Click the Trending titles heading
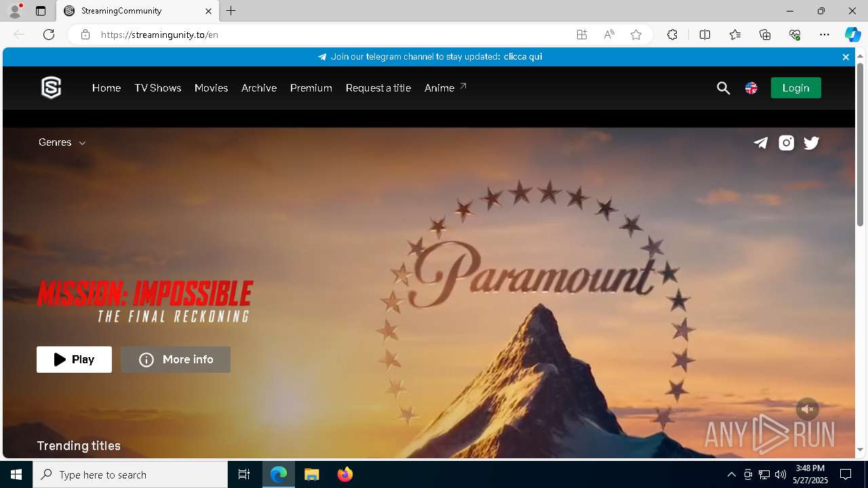The width and height of the screenshot is (868, 488). pyautogui.click(x=79, y=445)
